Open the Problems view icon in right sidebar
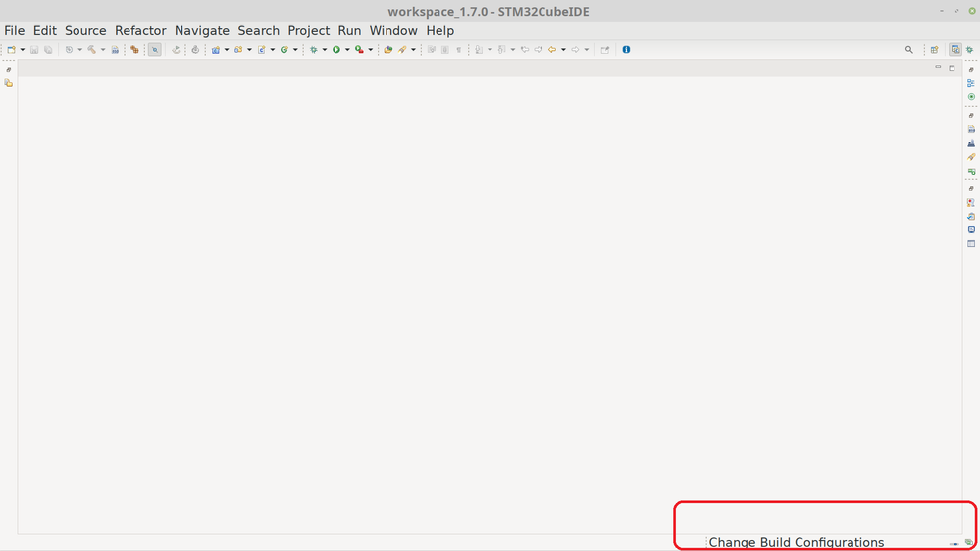980x551 pixels. pyautogui.click(x=970, y=202)
